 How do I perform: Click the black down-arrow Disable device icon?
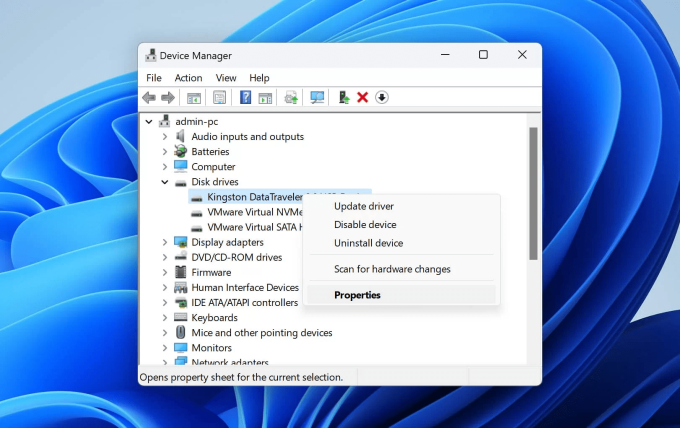382,97
